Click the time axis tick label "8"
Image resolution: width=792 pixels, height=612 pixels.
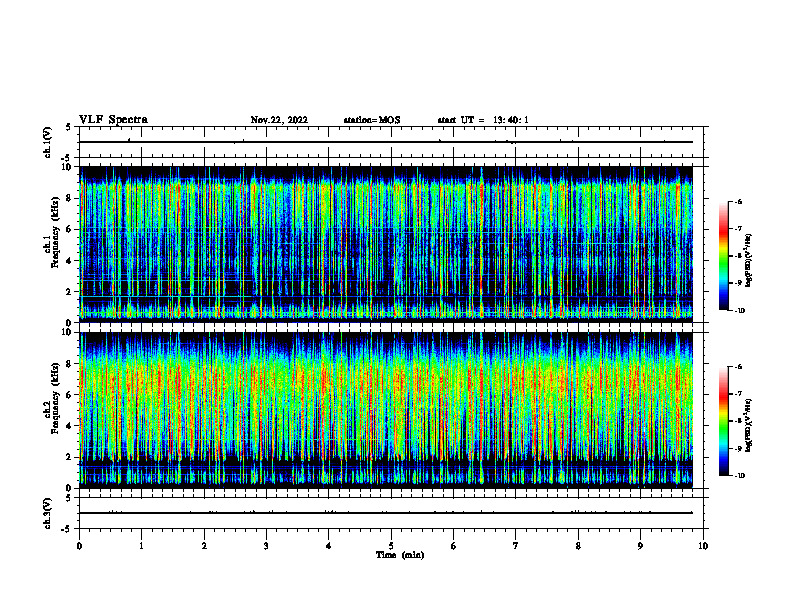[x=578, y=546]
